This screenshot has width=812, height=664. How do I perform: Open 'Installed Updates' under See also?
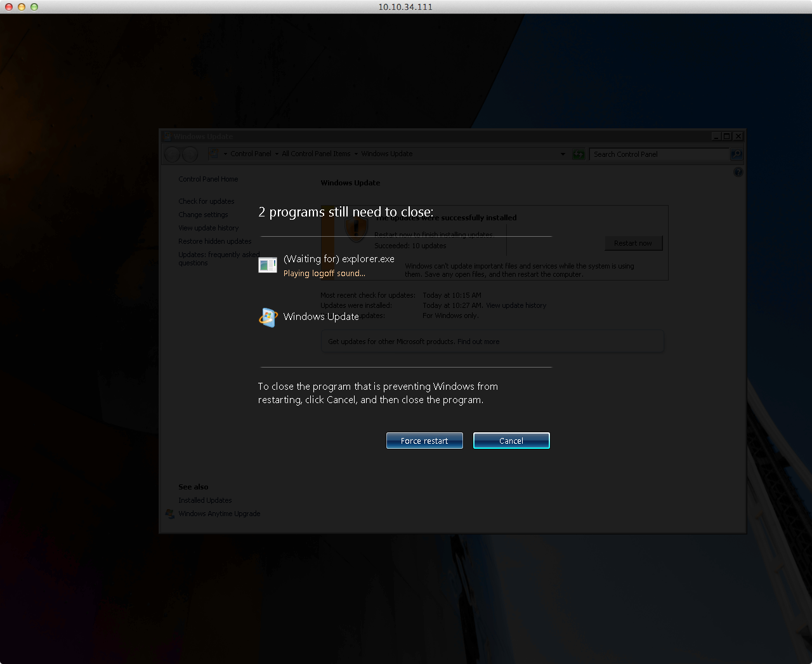point(205,500)
